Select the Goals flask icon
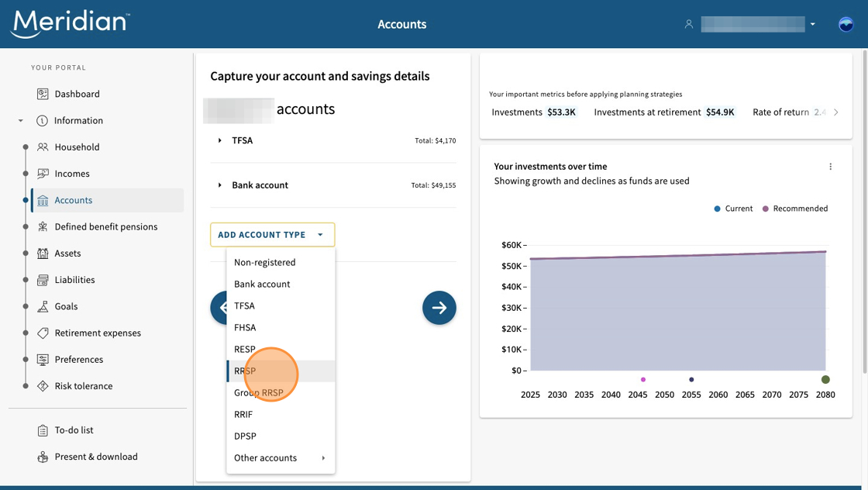Viewport: 868px width, 490px height. tap(43, 307)
